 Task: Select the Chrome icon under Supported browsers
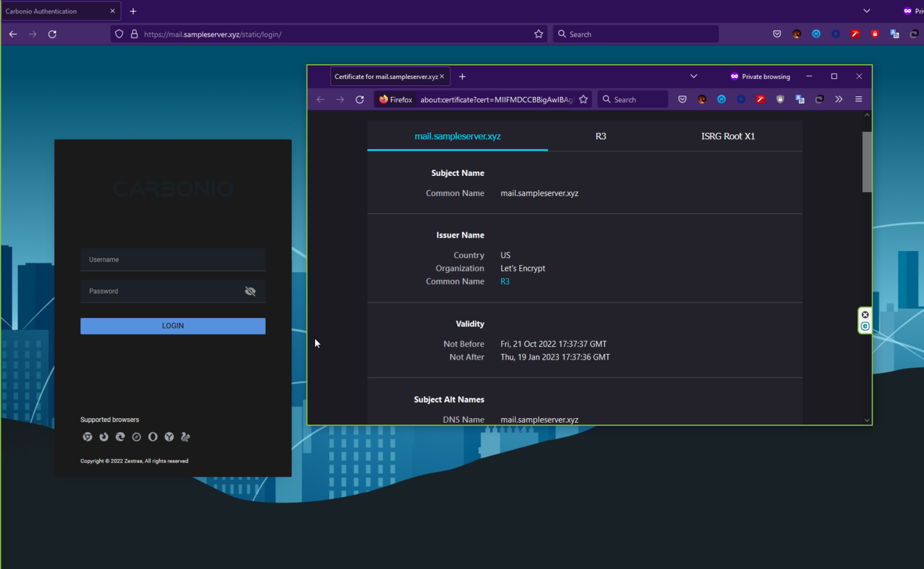click(87, 437)
